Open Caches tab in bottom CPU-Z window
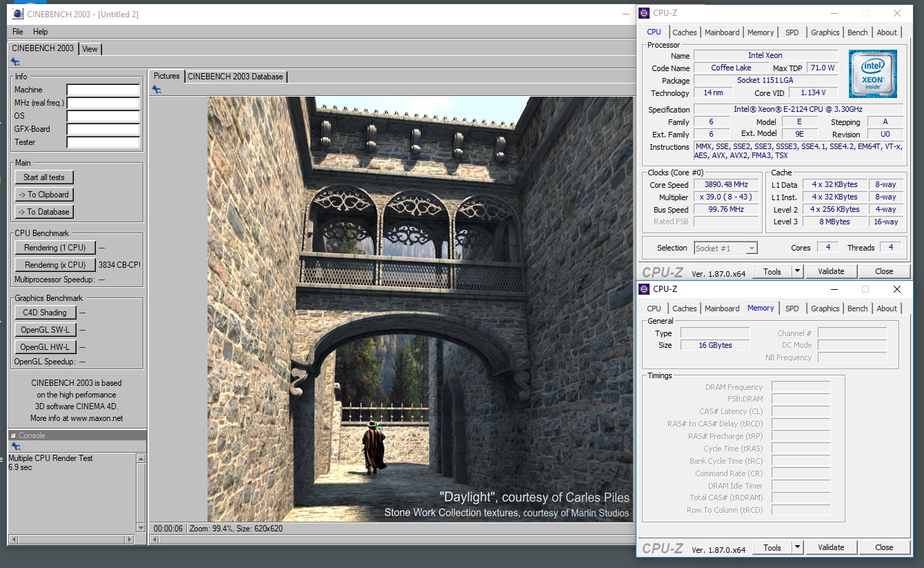Image resolution: width=924 pixels, height=568 pixels. [685, 309]
